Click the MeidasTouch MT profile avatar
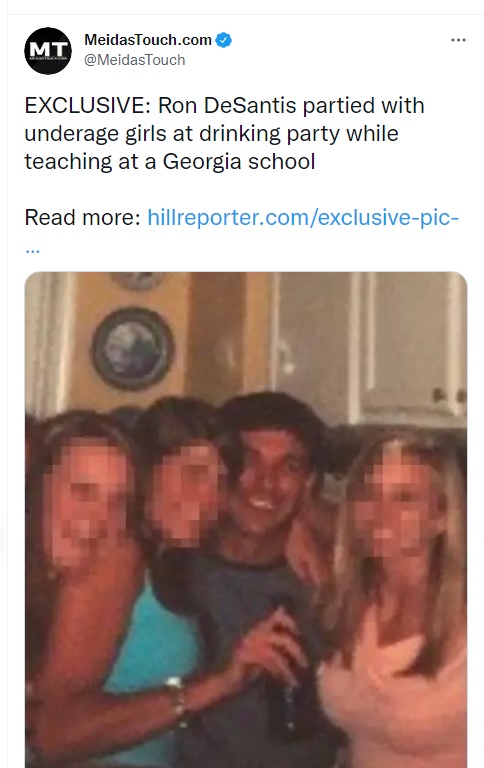This screenshot has width=484, height=768. click(x=48, y=50)
